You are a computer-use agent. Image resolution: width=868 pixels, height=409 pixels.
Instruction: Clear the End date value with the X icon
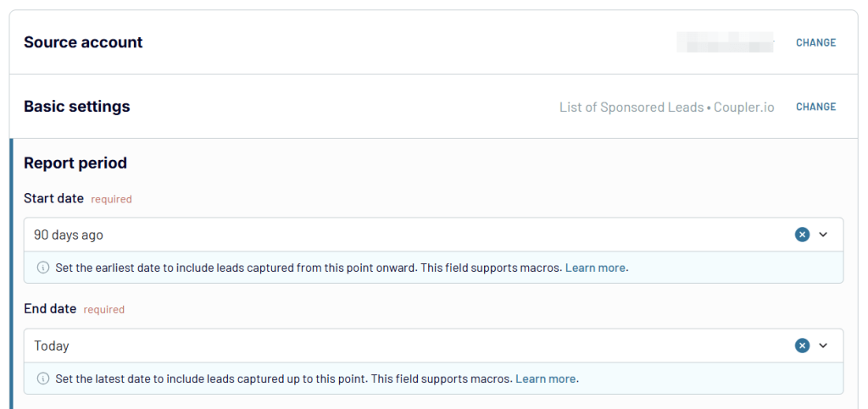802,346
